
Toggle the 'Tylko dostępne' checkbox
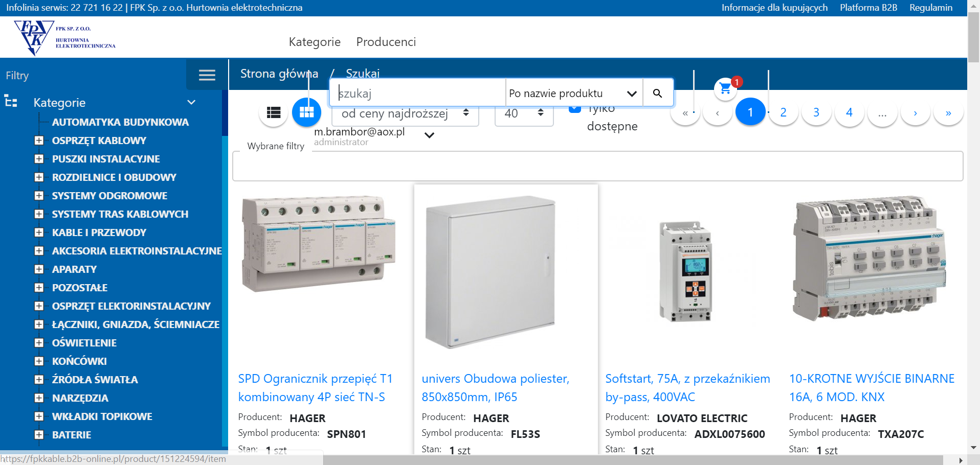click(575, 108)
